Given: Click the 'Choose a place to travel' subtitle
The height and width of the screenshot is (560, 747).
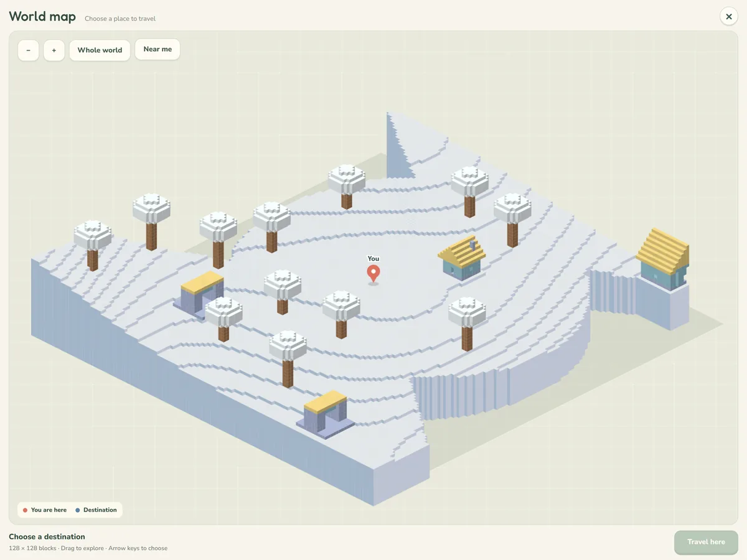Looking at the screenshot, I should click(x=120, y=19).
